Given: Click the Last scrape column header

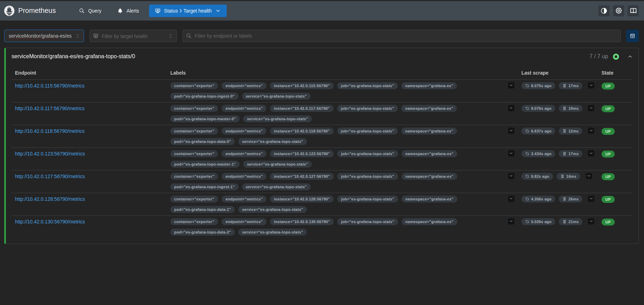Looking at the screenshot, I should click(x=535, y=73).
